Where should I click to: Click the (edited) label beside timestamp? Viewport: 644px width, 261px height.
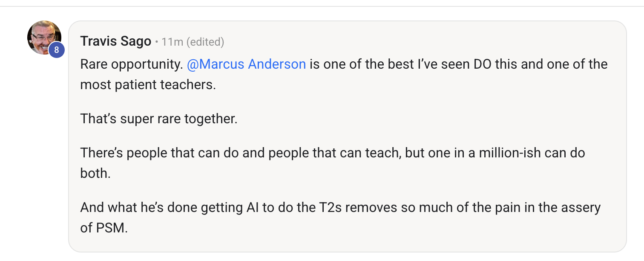(x=205, y=42)
